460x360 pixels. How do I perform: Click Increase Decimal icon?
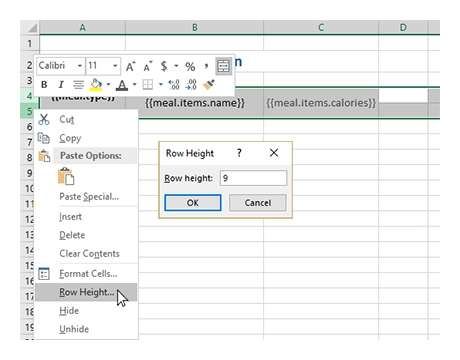pos(174,85)
